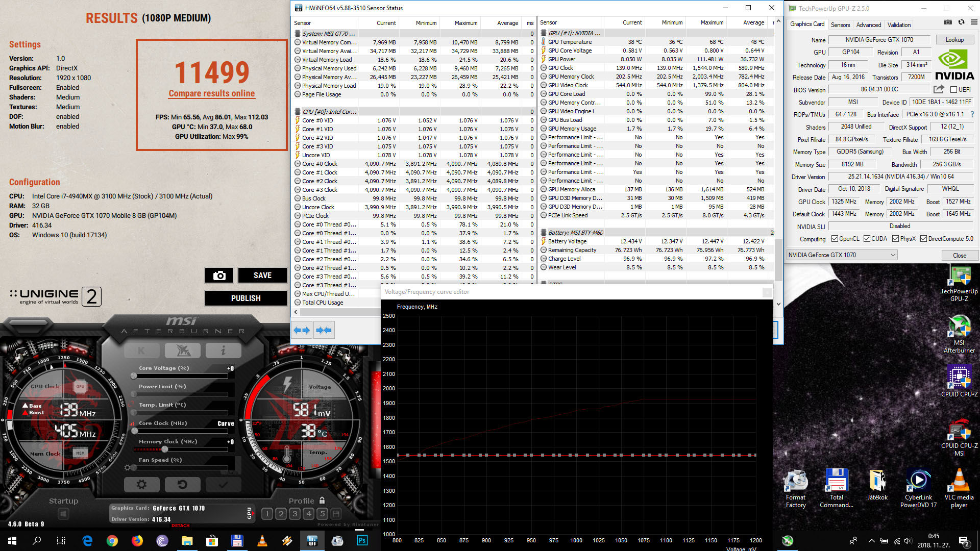Click the Close button in GPU-Z
The height and width of the screenshot is (551, 980).
959,256
